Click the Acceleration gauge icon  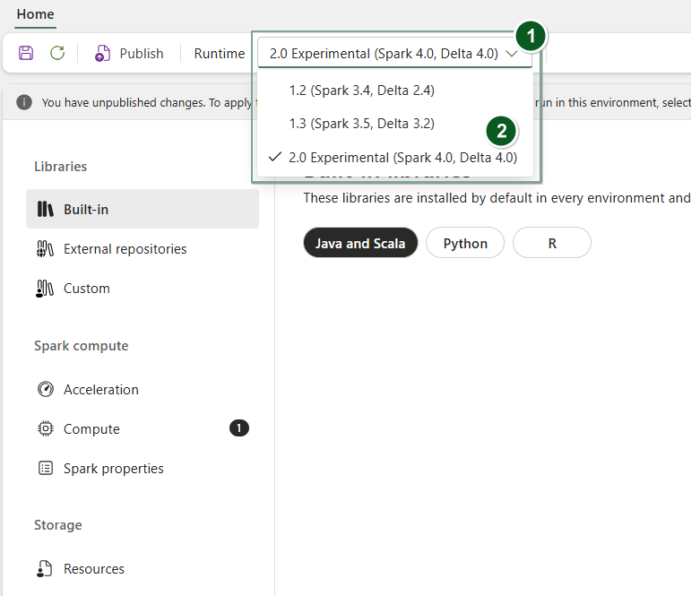point(46,390)
